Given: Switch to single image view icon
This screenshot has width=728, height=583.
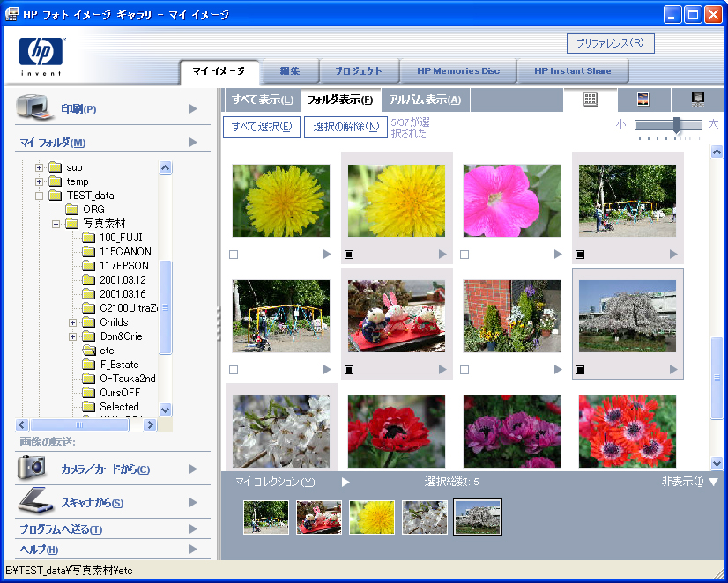Looking at the screenshot, I should pyautogui.click(x=643, y=100).
